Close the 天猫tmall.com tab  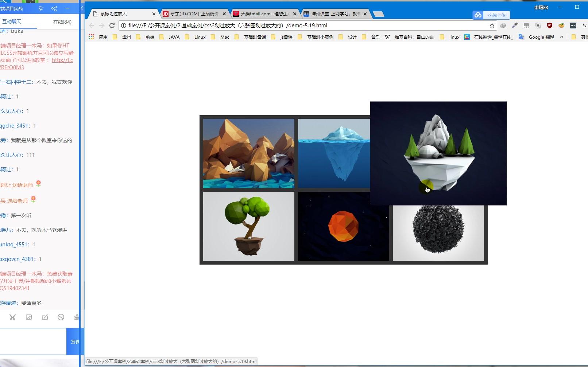[x=295, y=14]
